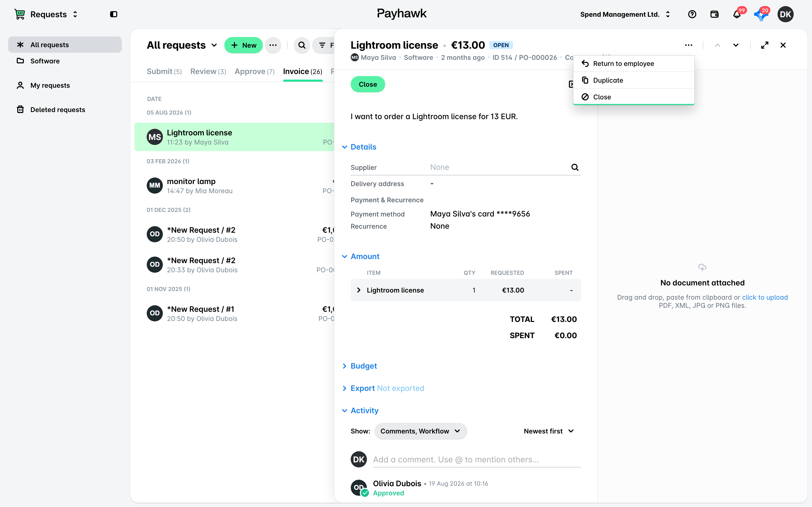This screenshot has height=507, width=812.
Task: Open the three-dot menu beside New button
Action: [273, 45]
